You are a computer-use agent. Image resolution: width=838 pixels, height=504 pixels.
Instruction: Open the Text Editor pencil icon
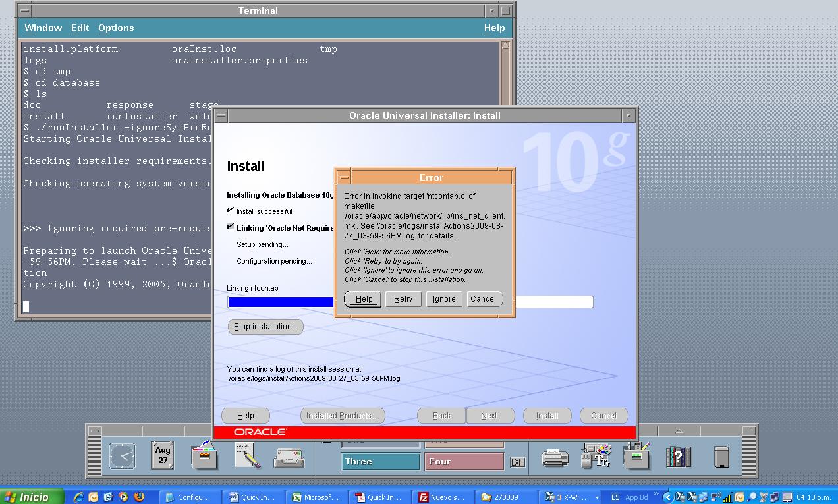[x=247, y=456]
